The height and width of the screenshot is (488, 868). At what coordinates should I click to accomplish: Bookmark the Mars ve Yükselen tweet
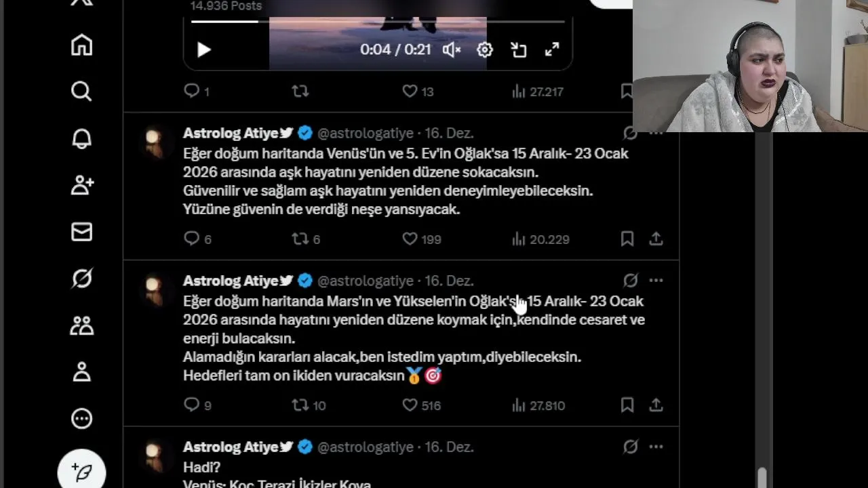coord(627,405)
